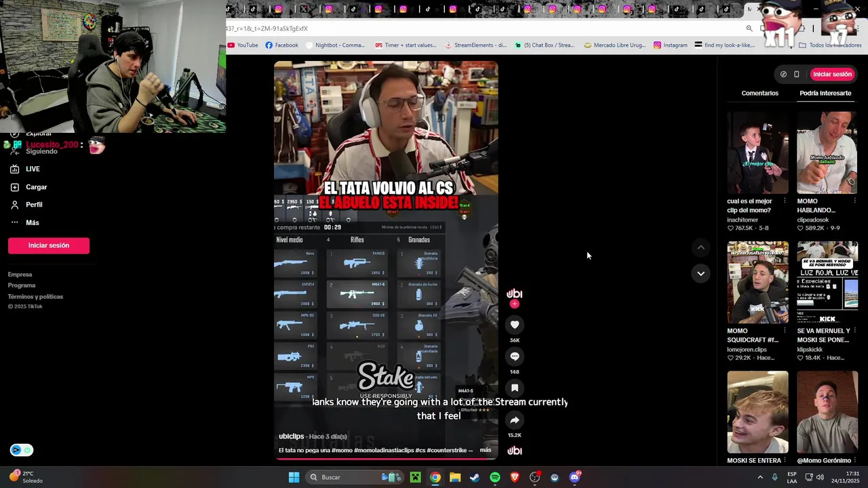Open the weather widget showing 21°C Soleado
868x488 pixels.
tap(26, 477)
